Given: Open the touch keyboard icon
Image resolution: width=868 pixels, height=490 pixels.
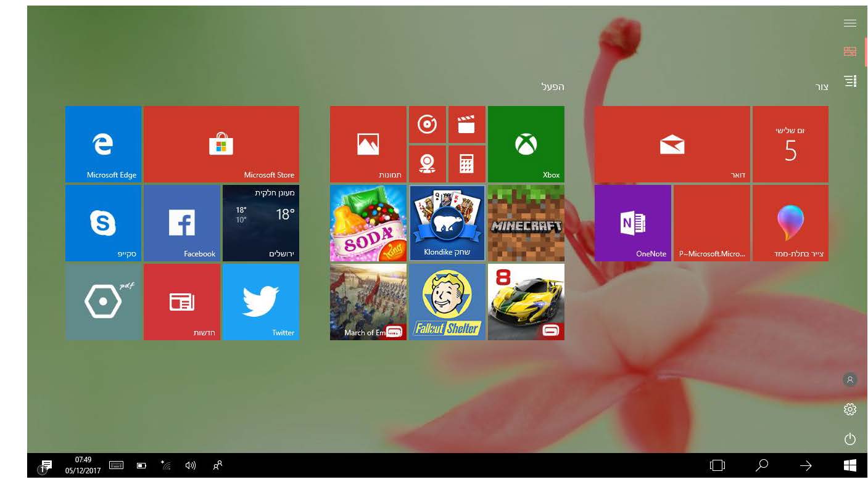Looking at the screenshot, I should click(x=116, y=465).
